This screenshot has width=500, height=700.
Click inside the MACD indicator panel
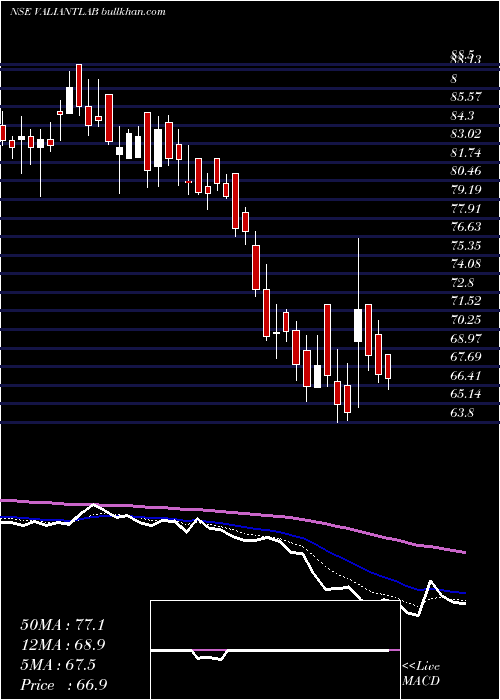click(x=275, y=650)
